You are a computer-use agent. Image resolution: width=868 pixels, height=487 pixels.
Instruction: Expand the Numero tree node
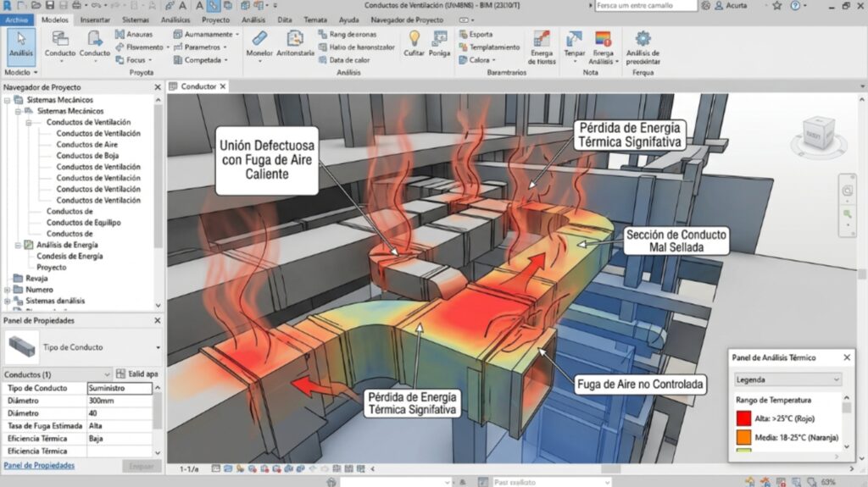8,289
